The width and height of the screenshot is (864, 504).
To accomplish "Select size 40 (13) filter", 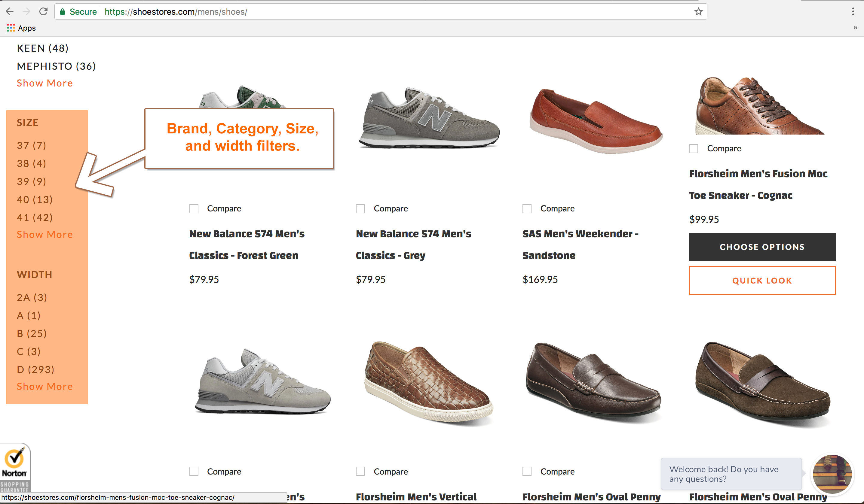I will click(35, 199).
